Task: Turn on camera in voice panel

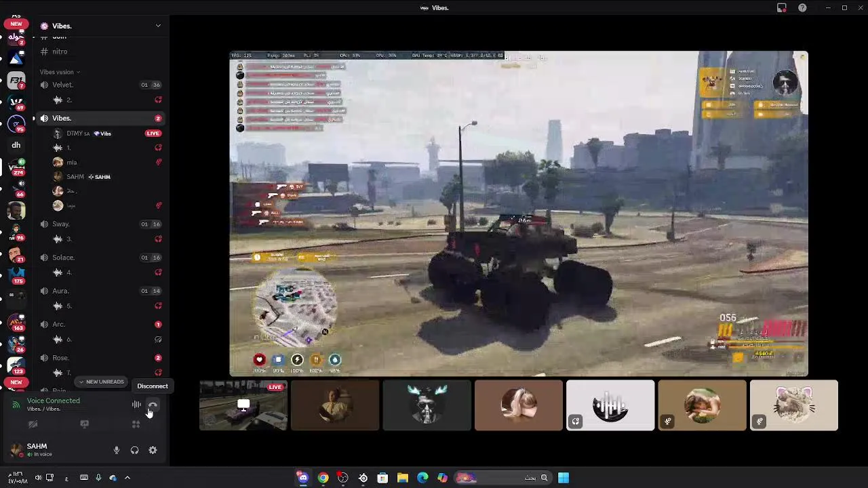Action: tap(33, 424)
